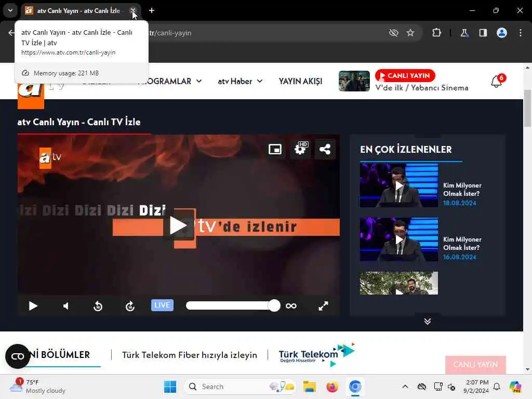Click play in the player control bar

[x=33, y=306]
